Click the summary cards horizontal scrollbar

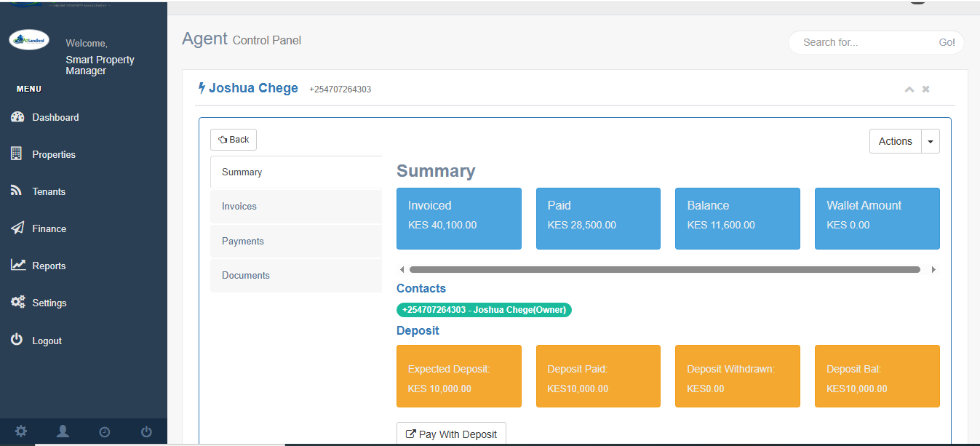[x=664, y=269]
